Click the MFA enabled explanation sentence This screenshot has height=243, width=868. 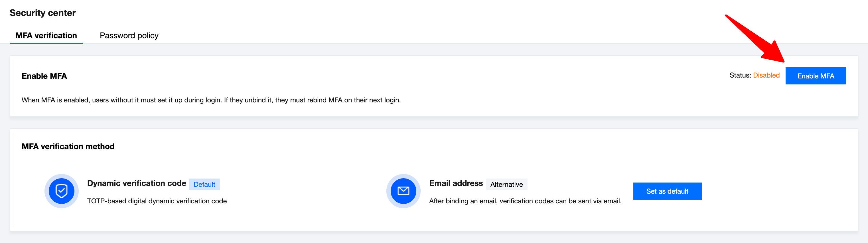211,100
